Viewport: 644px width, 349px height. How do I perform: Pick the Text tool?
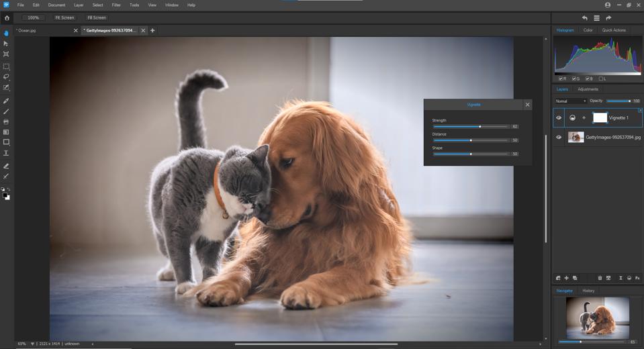point(6,153)
